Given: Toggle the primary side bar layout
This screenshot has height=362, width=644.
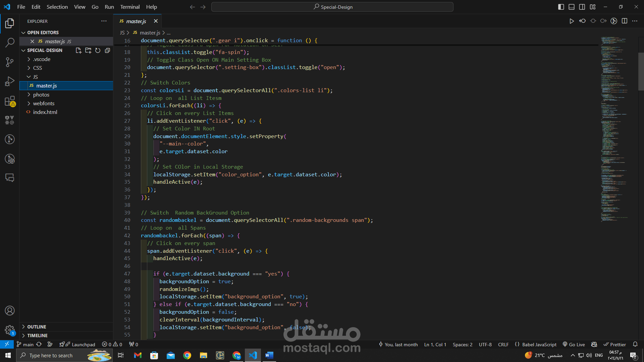Looking at the screenshot, I should (x=561, y=7).
